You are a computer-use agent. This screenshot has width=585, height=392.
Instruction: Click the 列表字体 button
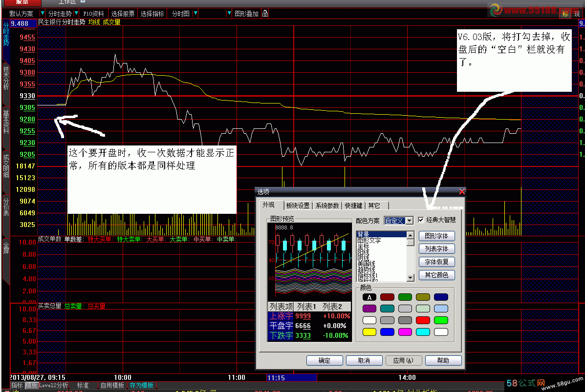(x=436, y=249)
